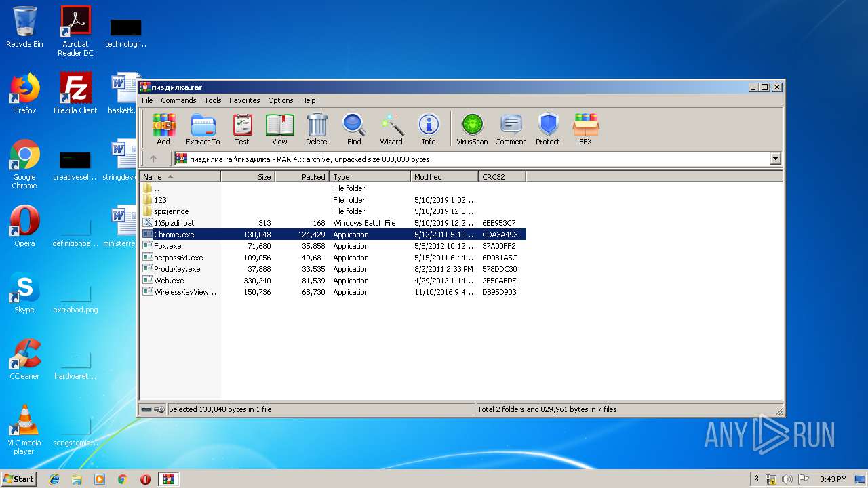
Task: Select 1)Spizdil.bat file
Action: (x=333, y=223)
